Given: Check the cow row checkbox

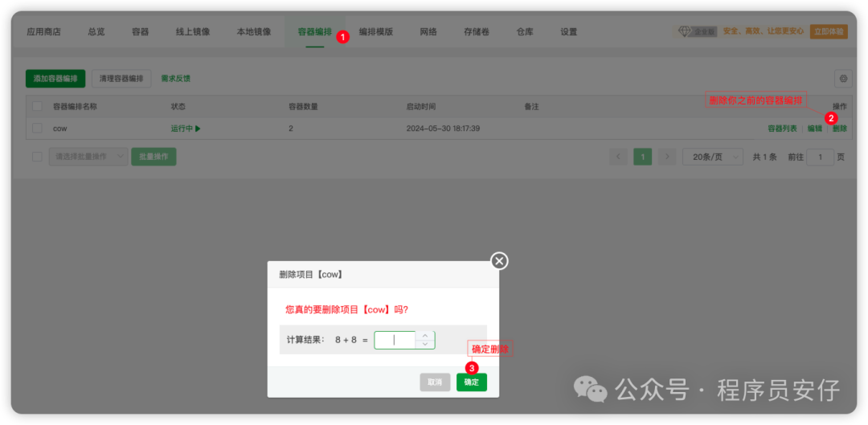Looking at the screenshot, I should 37,129.
